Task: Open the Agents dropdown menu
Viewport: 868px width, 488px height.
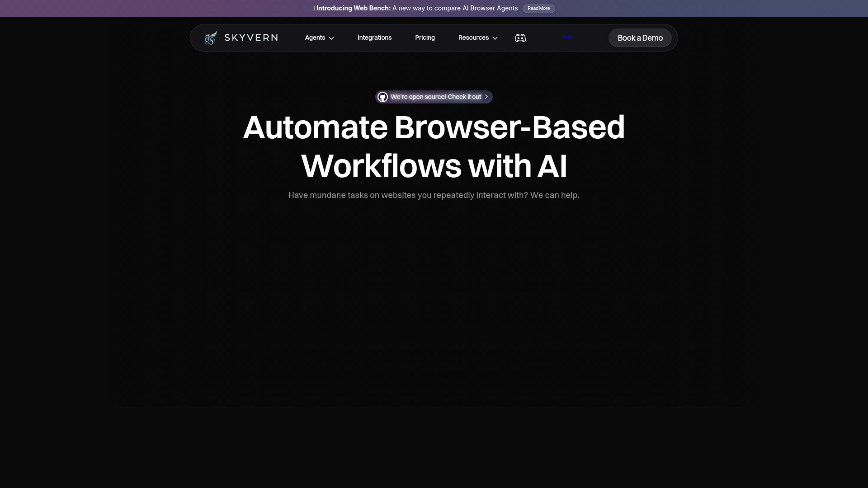Action: (315, 38)
